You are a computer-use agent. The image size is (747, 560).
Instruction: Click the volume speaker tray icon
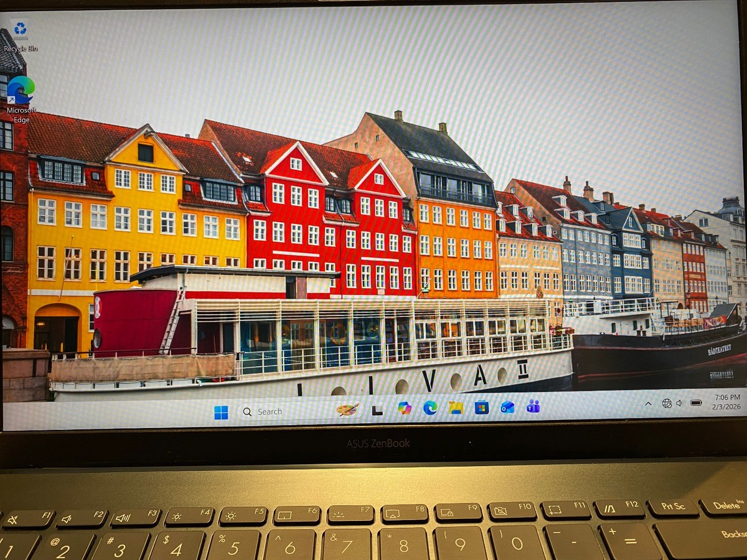pyautogui.click(x=679, y=403)
